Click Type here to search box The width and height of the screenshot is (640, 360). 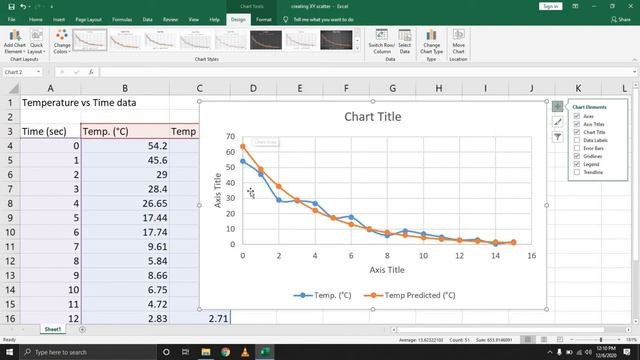[88, 352]
